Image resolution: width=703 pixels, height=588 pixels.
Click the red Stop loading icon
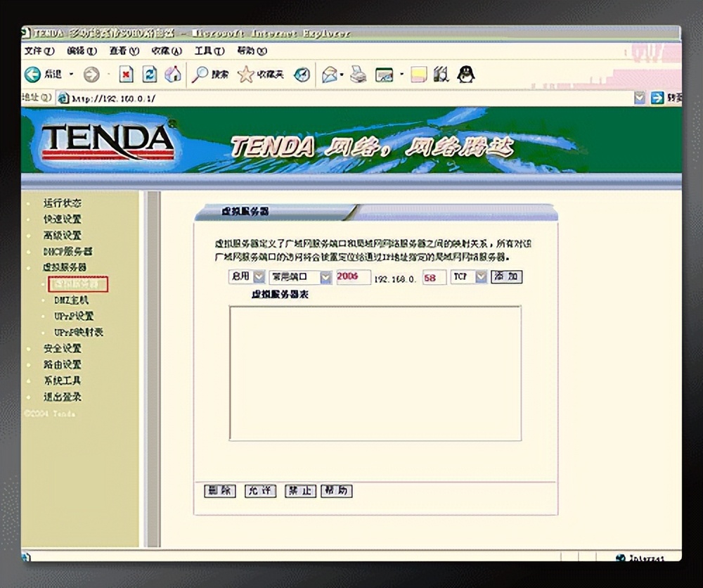click(x=127, y=75)
